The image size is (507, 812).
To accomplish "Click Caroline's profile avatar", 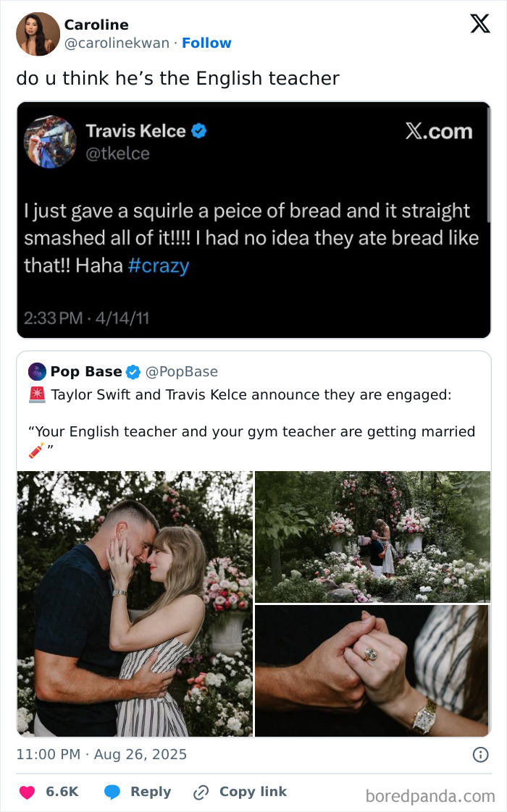I will (38, 34).
